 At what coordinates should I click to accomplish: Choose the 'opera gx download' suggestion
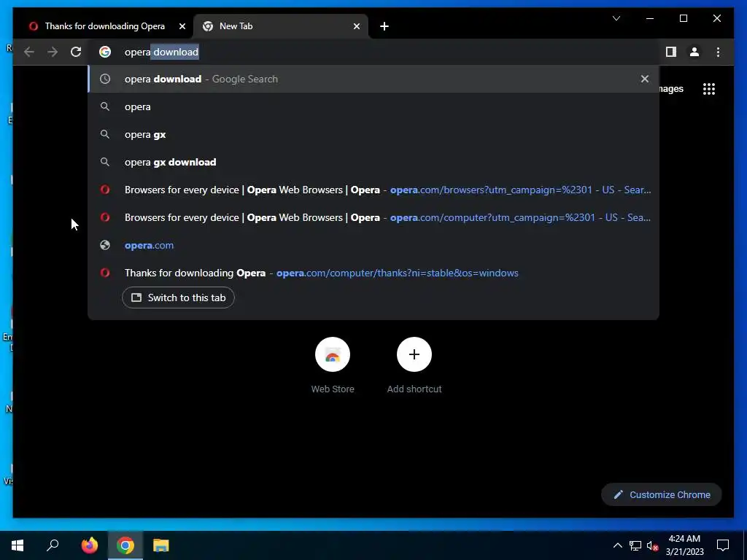pos(373,162)
